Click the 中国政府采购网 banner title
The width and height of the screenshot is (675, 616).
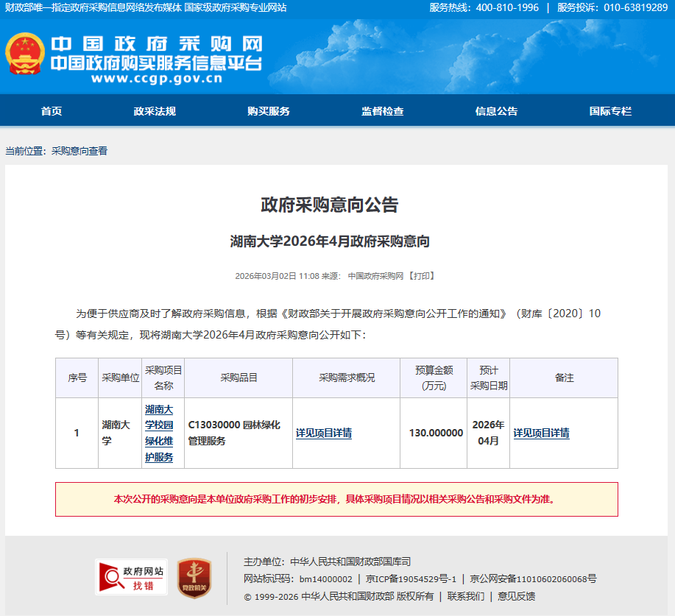click(157, 44)
